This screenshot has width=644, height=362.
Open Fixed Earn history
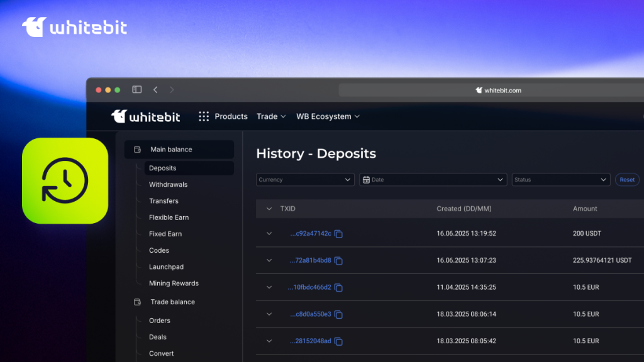(165, 234)
